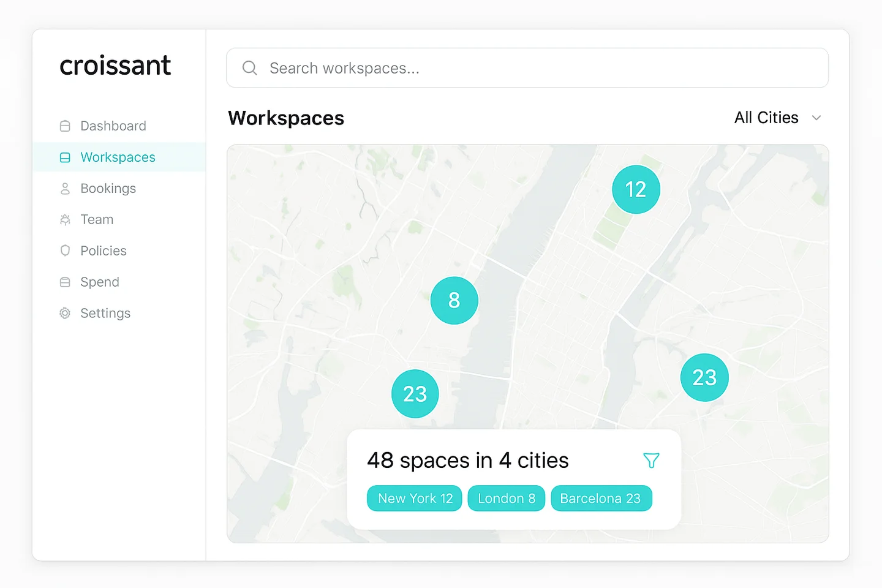Click the Workspaces icon in sidebar

[x=65, y=157]
